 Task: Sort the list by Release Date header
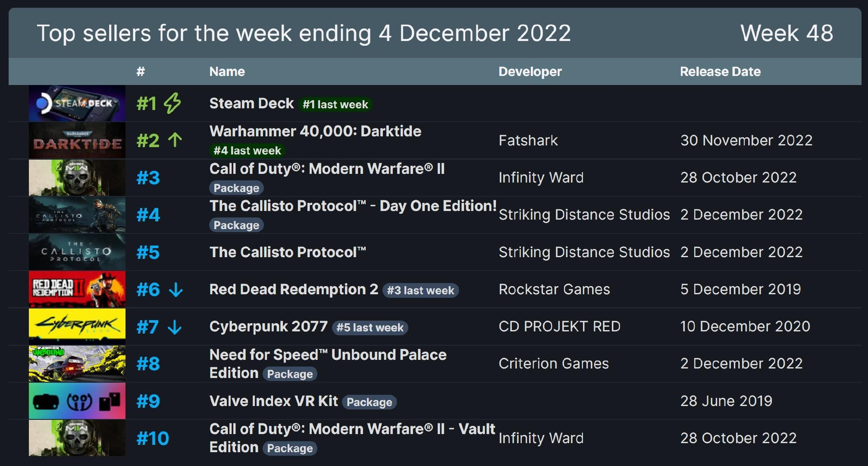click(x=720, y=71)
